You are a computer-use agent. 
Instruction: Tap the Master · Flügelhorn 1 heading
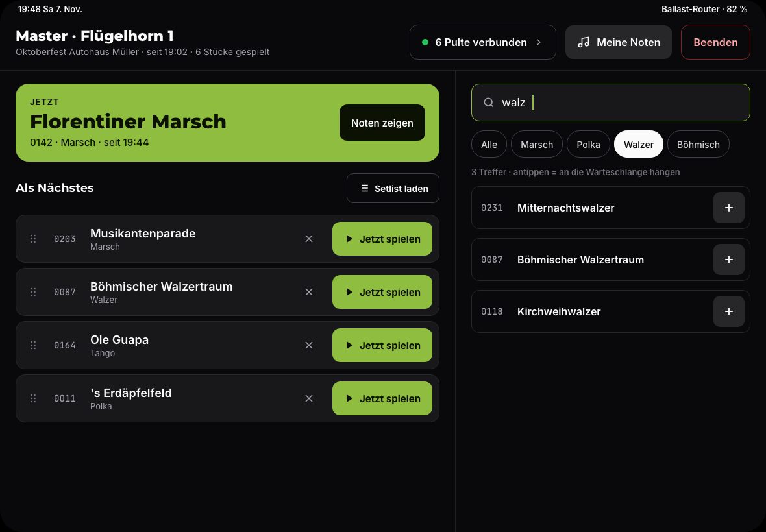95,36
